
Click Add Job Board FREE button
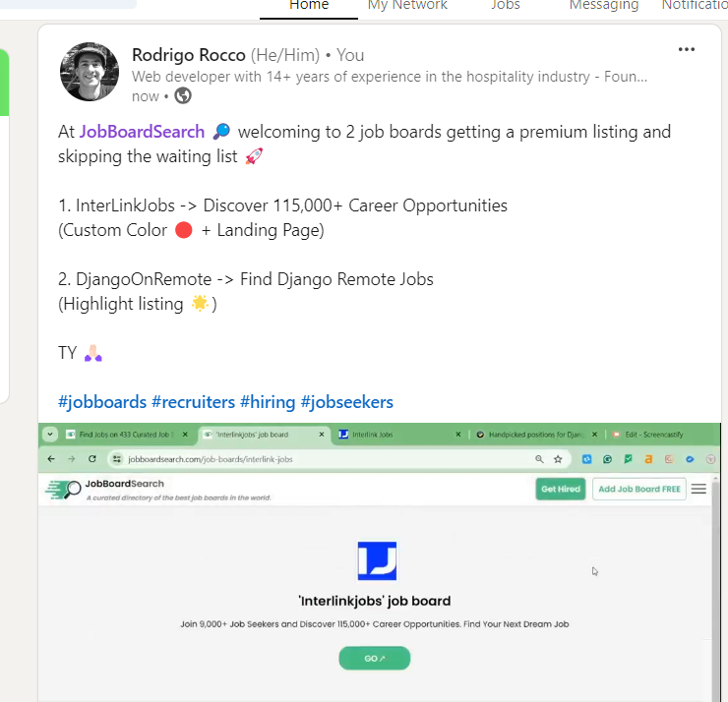[639, 489]
